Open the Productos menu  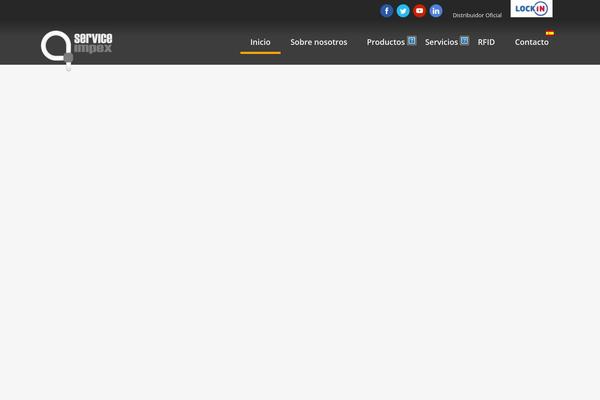386,42
